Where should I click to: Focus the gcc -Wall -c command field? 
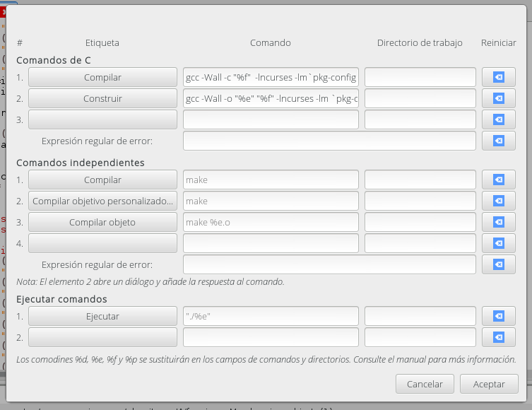coord(271,77)
